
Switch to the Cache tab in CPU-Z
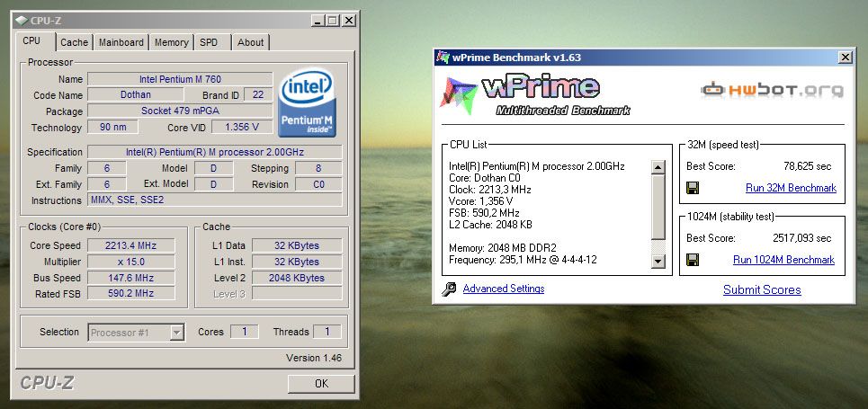point(74,42)
